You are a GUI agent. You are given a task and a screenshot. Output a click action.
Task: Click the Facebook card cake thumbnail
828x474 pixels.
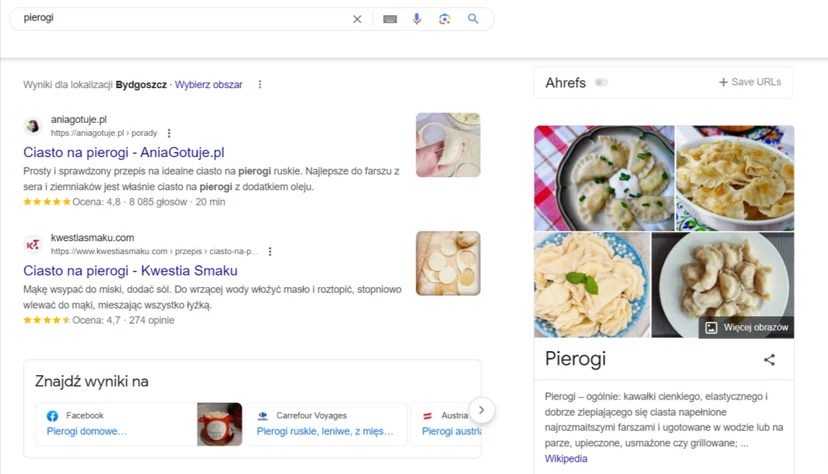pos(219,424)
